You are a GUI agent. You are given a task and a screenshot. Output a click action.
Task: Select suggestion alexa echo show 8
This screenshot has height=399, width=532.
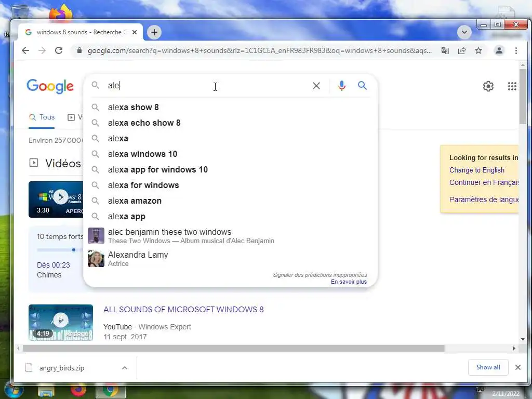point(230,123)
